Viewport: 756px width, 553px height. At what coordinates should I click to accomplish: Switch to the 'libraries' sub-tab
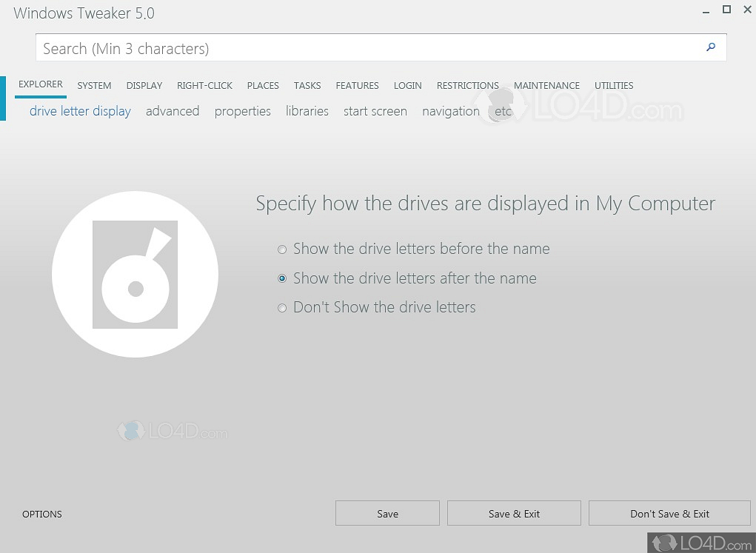click(x=307, y=111)
